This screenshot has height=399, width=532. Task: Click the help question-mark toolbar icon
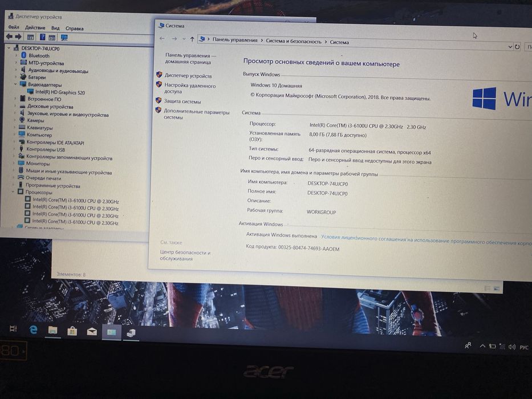(x=42, y=37)
